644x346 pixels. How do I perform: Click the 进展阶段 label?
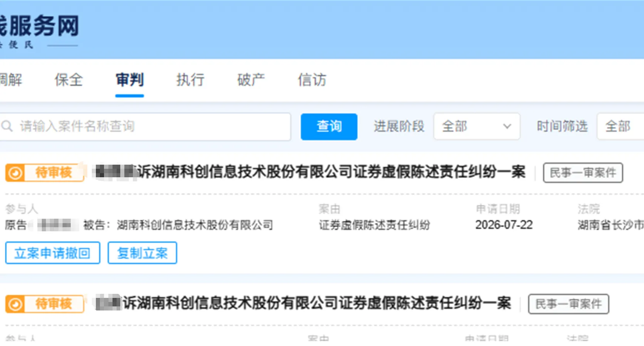coord(399,127)
